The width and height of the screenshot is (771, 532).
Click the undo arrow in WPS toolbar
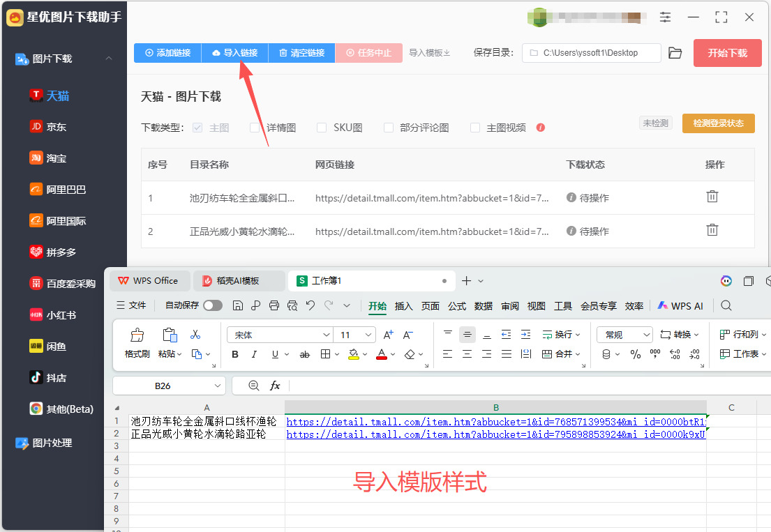(310, 305)
